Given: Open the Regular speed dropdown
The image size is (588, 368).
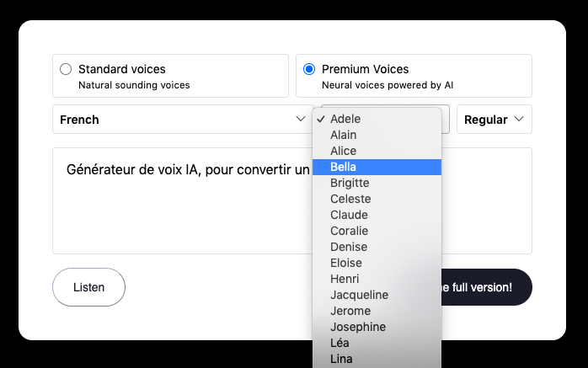Looking at the screenshot, I should (494, 120).
